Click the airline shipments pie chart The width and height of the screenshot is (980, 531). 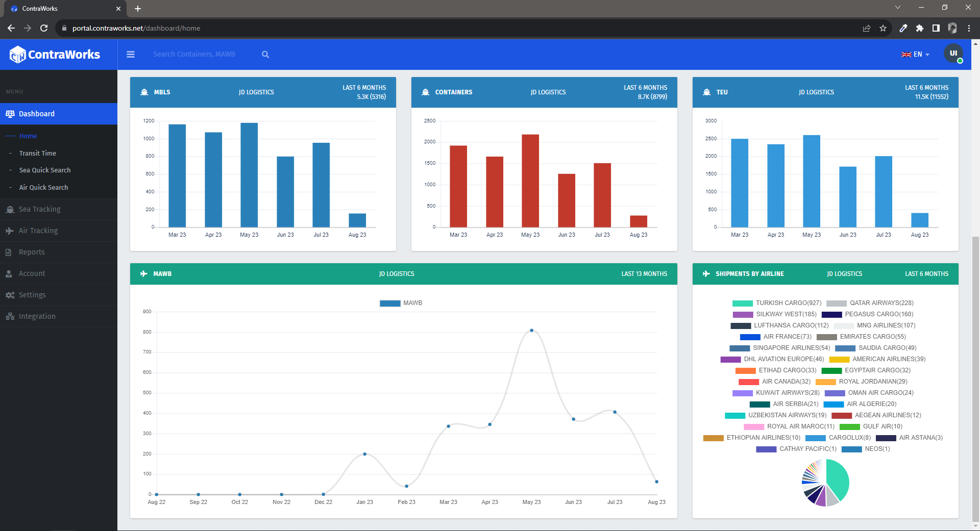(x=825, y=483)
